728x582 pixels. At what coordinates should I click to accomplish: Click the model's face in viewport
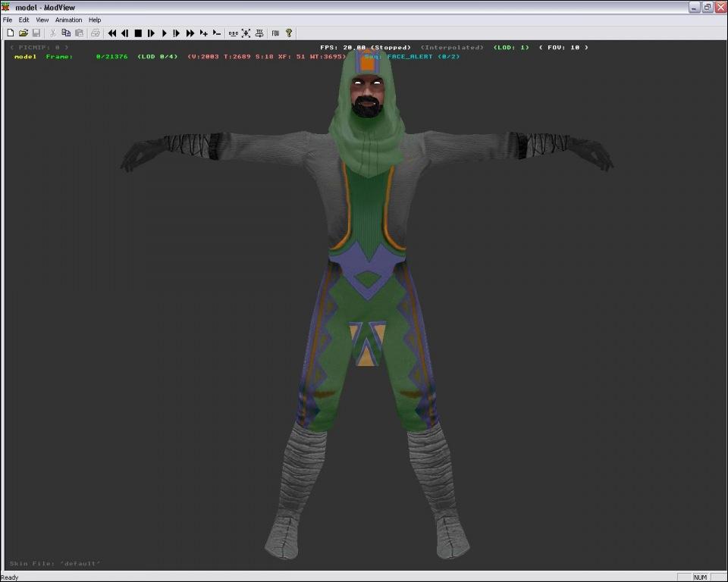coord(367,89)
